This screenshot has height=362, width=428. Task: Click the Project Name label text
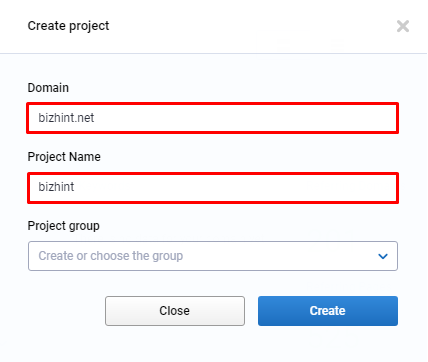[x=64, y=157]
